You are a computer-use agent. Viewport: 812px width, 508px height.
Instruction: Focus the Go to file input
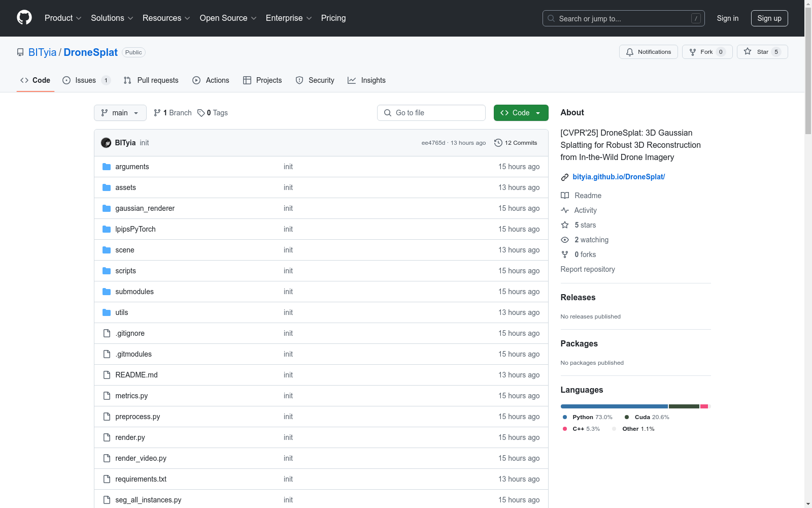[x=431, y=113]
